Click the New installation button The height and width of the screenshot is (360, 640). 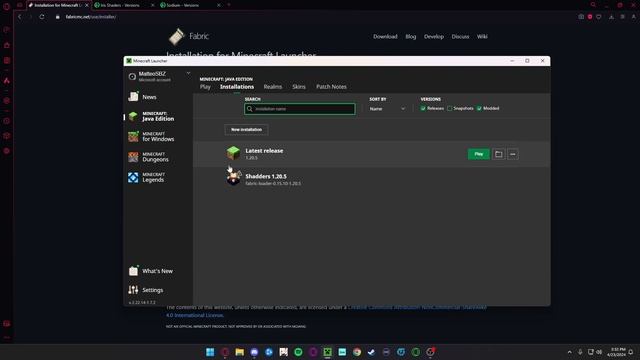(246, 129)
